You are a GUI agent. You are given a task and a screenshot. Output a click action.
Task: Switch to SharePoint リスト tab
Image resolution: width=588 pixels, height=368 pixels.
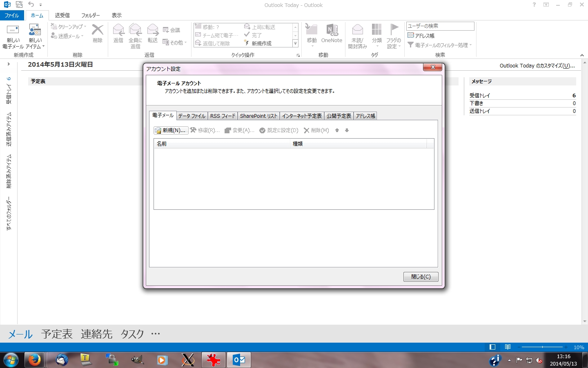(258, 116)
